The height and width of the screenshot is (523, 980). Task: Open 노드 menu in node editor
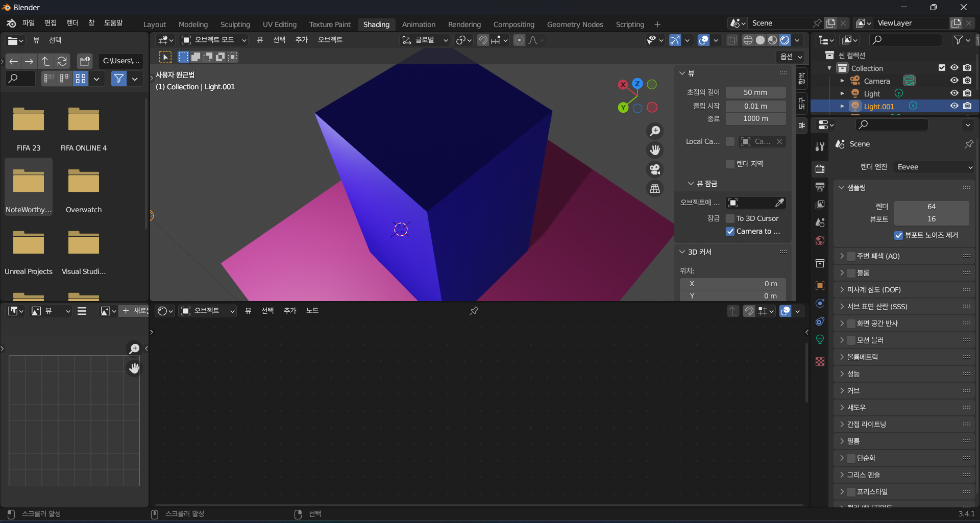312,311
